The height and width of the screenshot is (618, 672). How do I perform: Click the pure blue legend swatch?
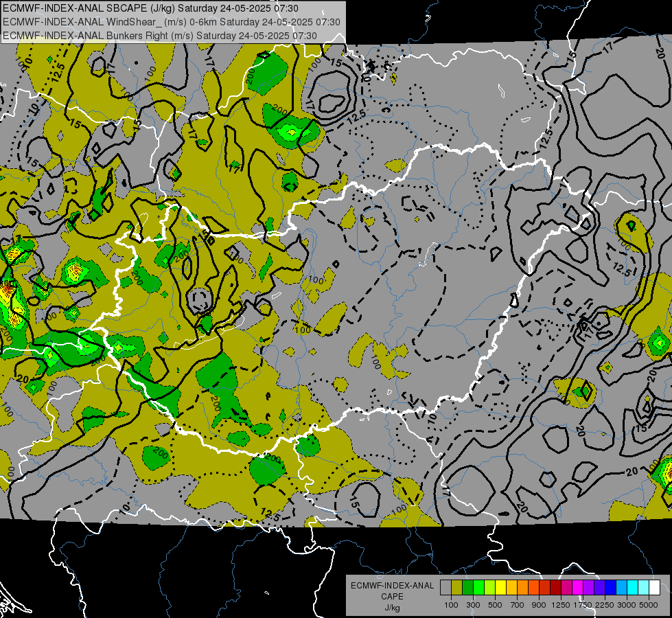(x=611, y=588)
